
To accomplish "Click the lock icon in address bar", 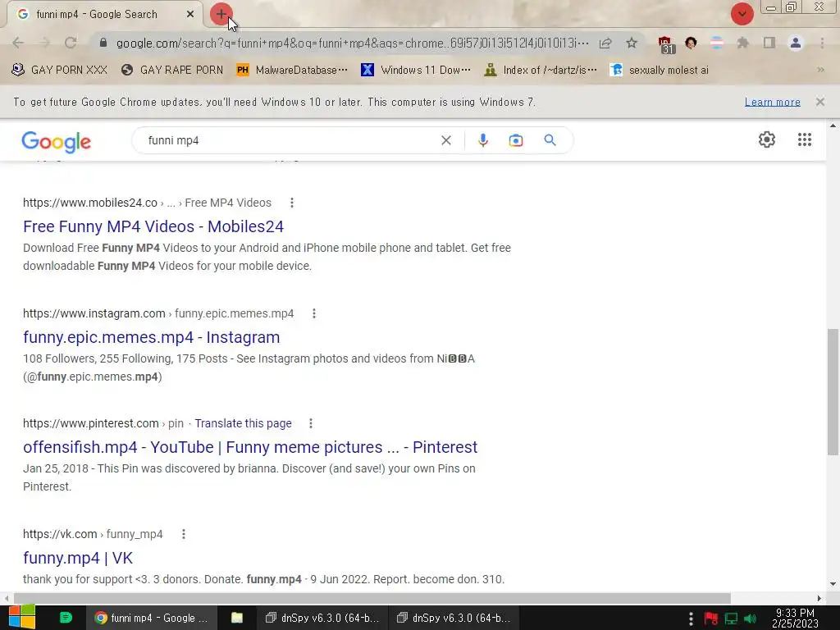I will coord(103,43).
